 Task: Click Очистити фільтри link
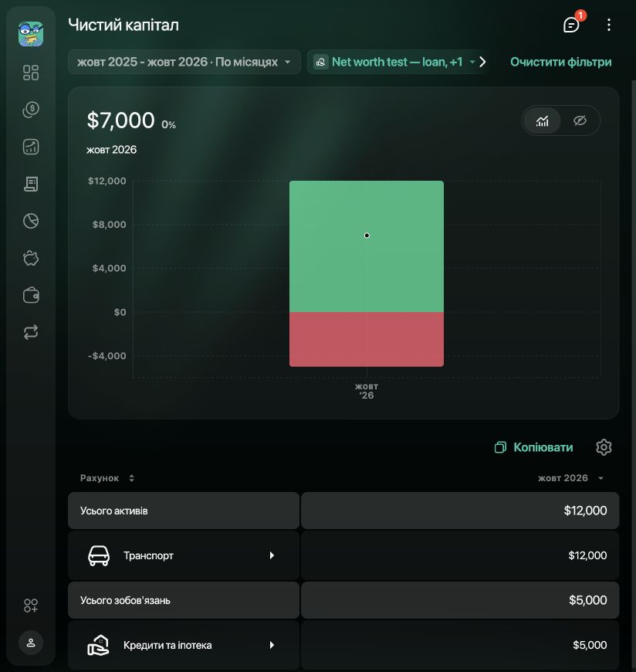pos(560,62)
